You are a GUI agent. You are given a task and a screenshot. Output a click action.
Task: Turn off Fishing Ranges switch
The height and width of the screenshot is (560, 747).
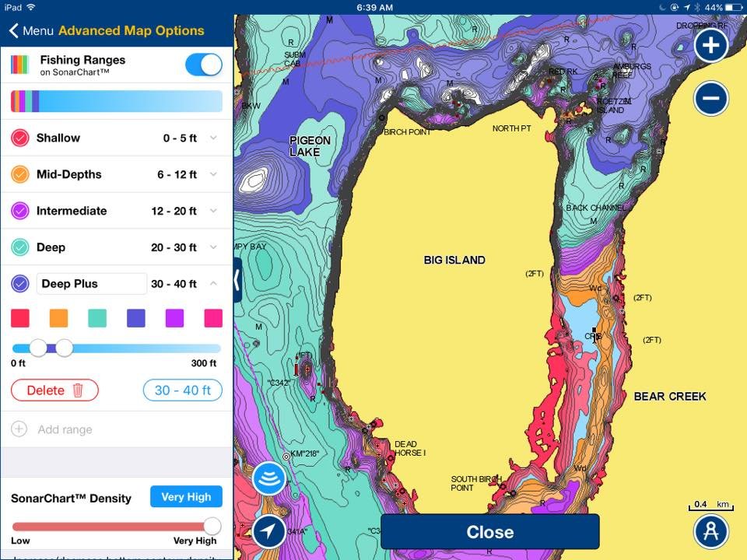[203, 65]
